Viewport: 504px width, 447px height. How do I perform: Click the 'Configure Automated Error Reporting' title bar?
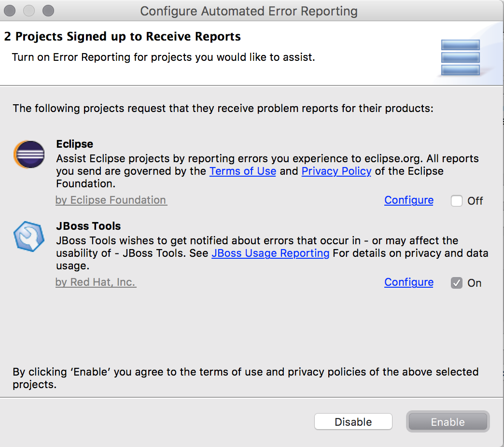click(x=249, y=11)
